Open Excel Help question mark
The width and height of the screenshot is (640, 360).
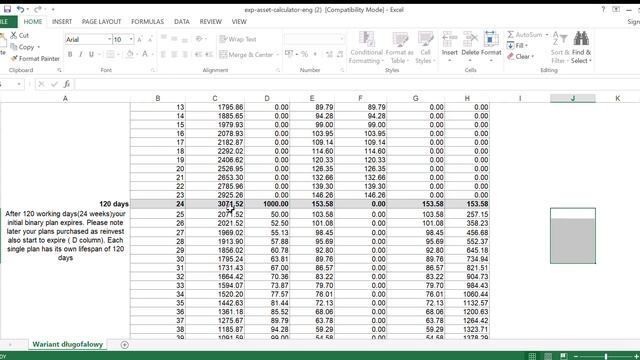(x=603, y=9)
